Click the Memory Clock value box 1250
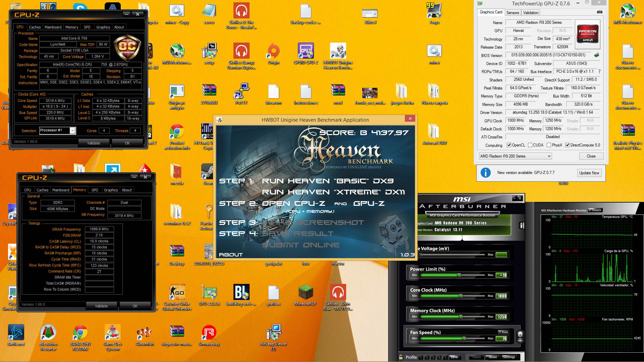Image resolution: width=644 pixels, height=362 pixels. pos(502,317)
